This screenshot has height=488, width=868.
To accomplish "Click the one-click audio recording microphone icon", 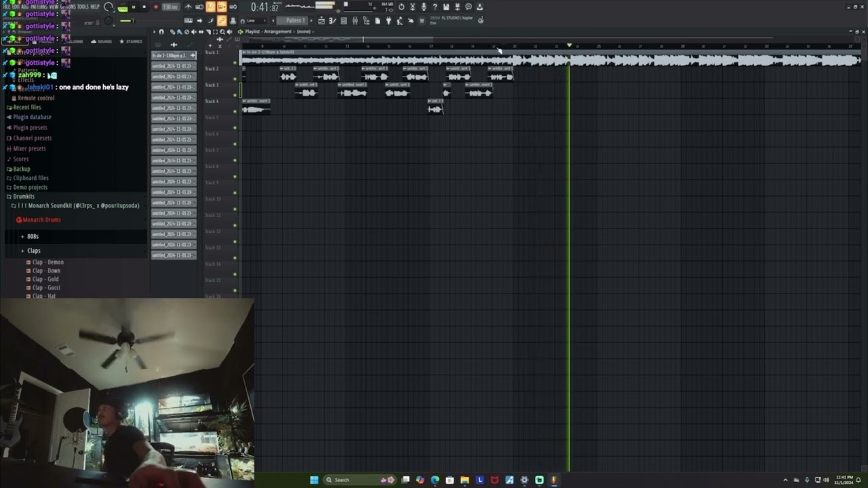I will (x=424, y=7).
